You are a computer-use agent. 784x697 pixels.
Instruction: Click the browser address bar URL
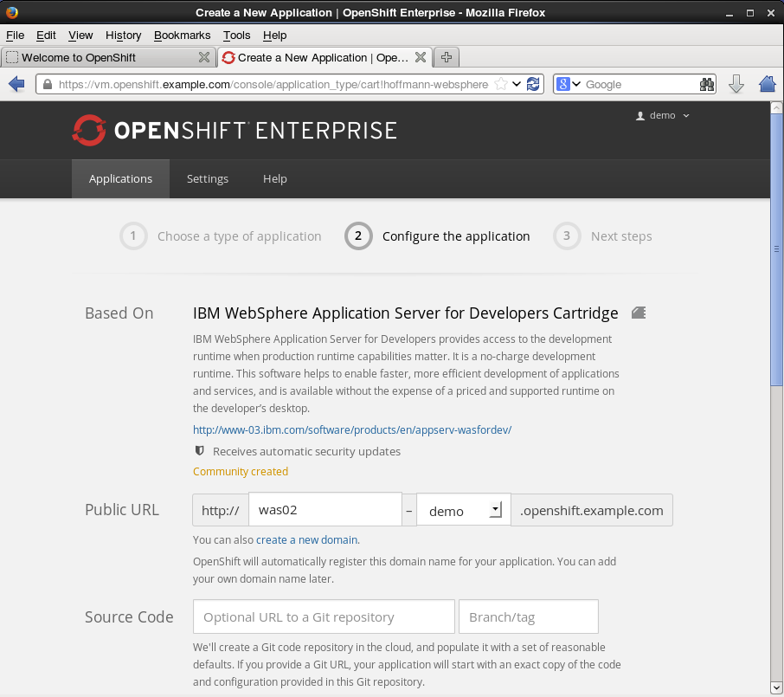tap(273, 84)
